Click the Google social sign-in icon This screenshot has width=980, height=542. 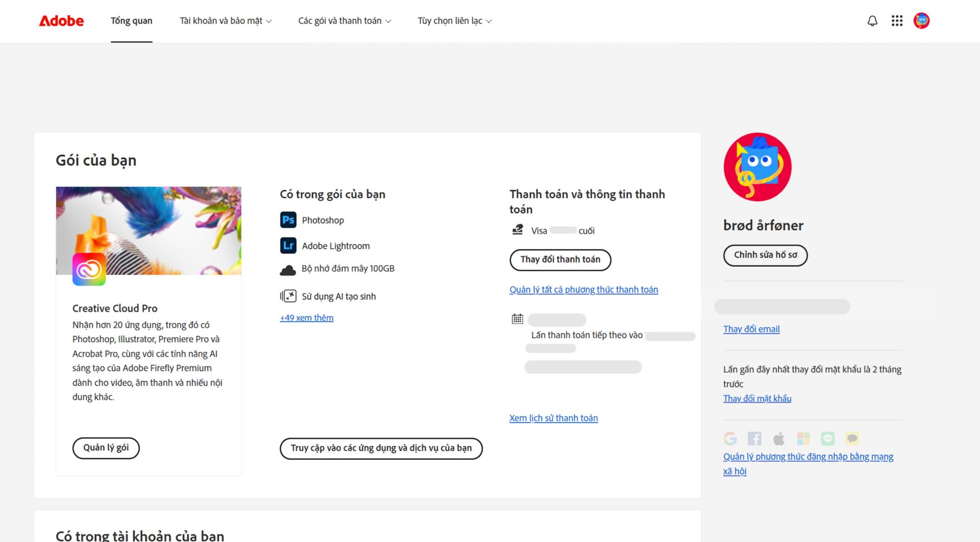[x=730, y=438]
